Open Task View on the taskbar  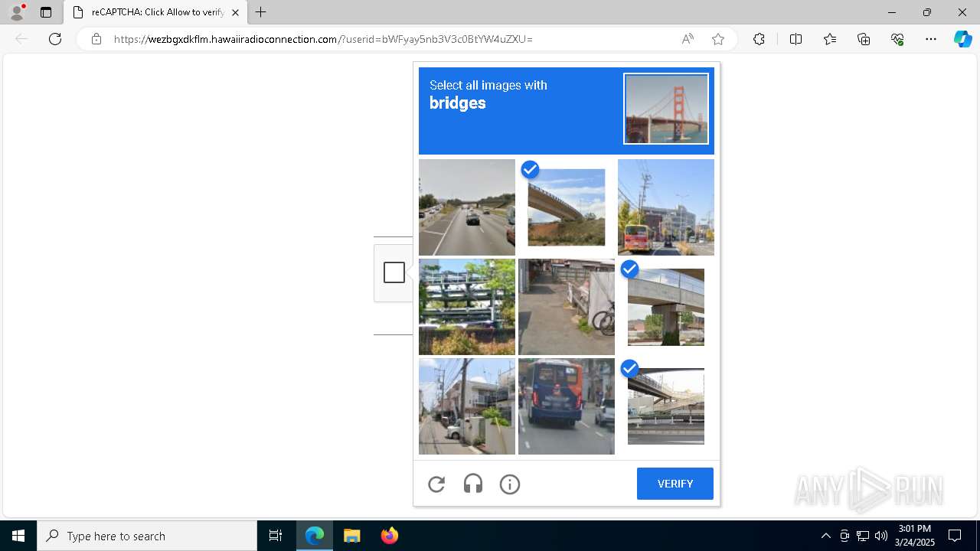point(276,536)
